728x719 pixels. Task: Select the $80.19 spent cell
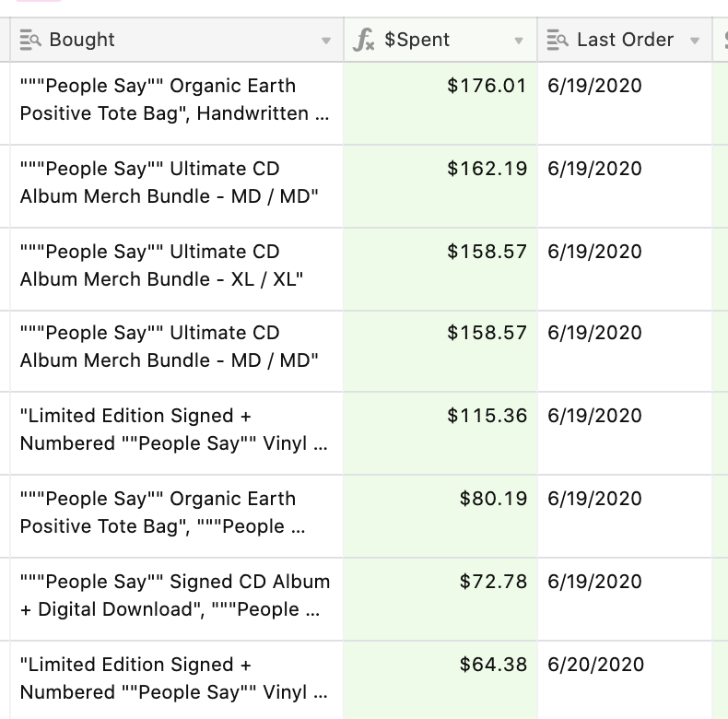(x=440, y=516)
